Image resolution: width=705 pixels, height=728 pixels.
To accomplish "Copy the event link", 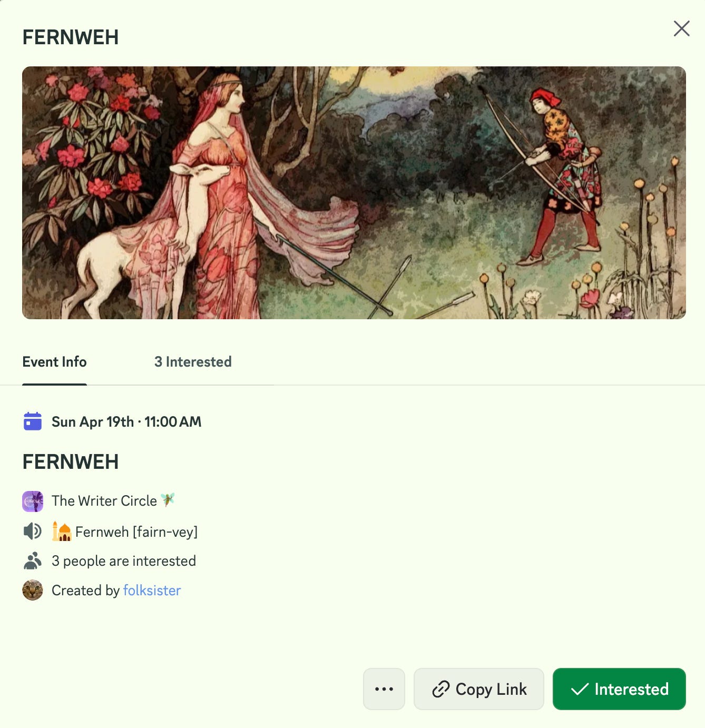I will (479, 689).
